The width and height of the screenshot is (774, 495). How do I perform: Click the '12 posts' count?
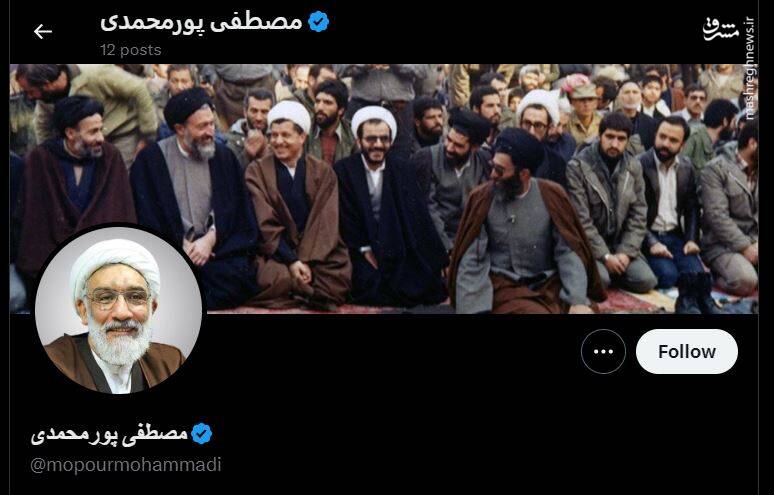click(x=131, y=50)
